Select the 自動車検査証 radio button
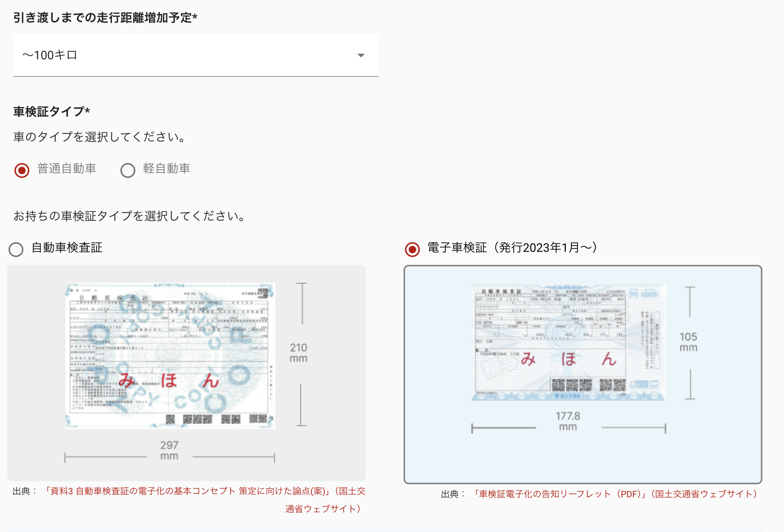Screen dimensions: 784x532 coord(16,249)
